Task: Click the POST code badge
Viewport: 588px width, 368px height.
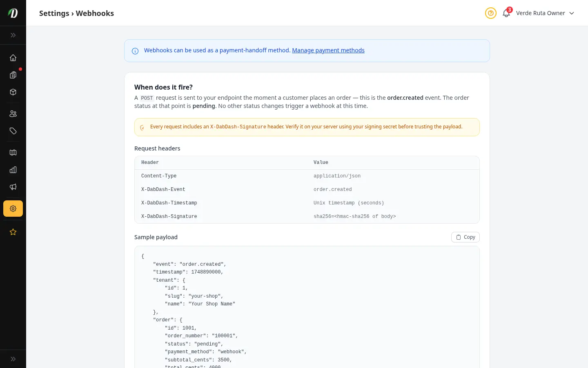Action: click(147, 98)
